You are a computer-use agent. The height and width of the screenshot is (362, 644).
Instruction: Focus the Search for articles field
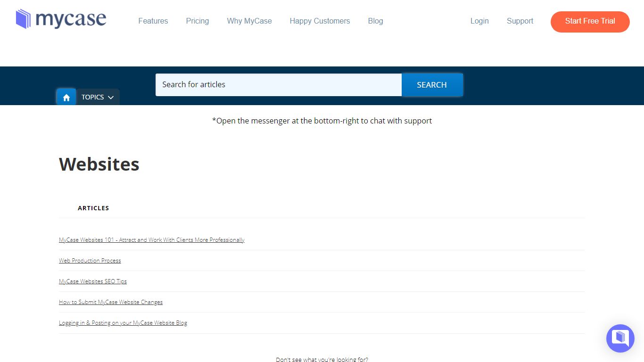click(x=279, y=85)
